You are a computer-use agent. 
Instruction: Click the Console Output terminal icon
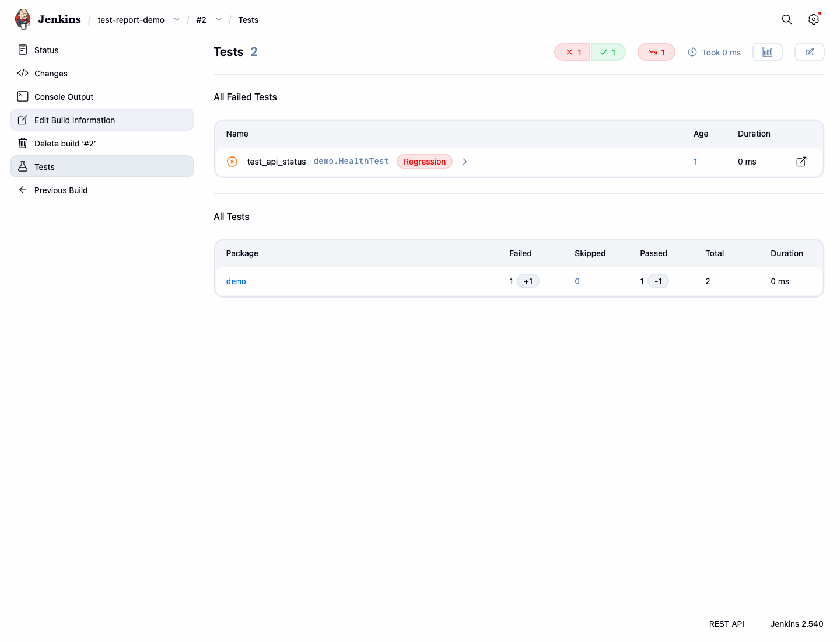tap(23, 96)
